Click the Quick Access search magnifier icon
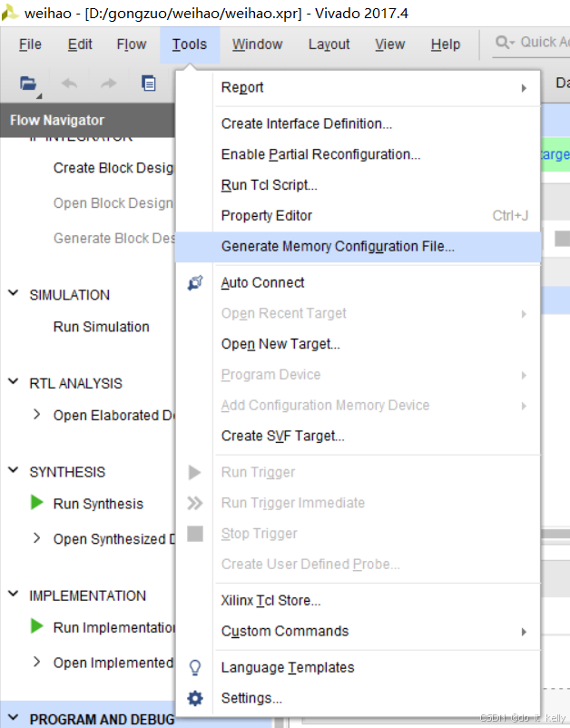The image size is (570, 728). 504,43
